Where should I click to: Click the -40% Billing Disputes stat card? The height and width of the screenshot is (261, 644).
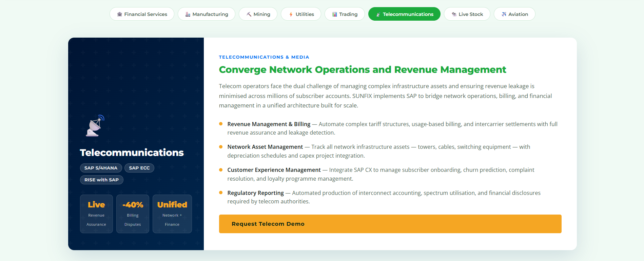[x=133, y=214]
